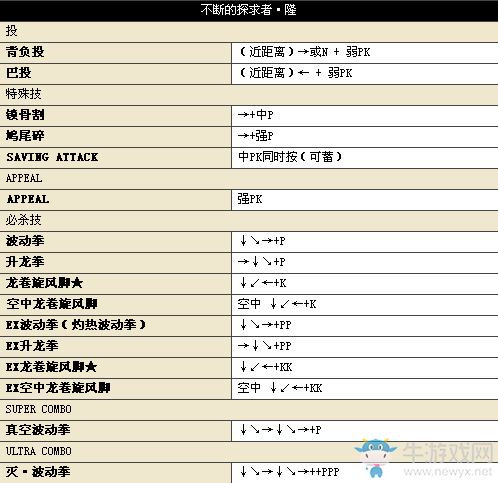
Task: Click the title 不断的探求者·隆
Action: 248,10
